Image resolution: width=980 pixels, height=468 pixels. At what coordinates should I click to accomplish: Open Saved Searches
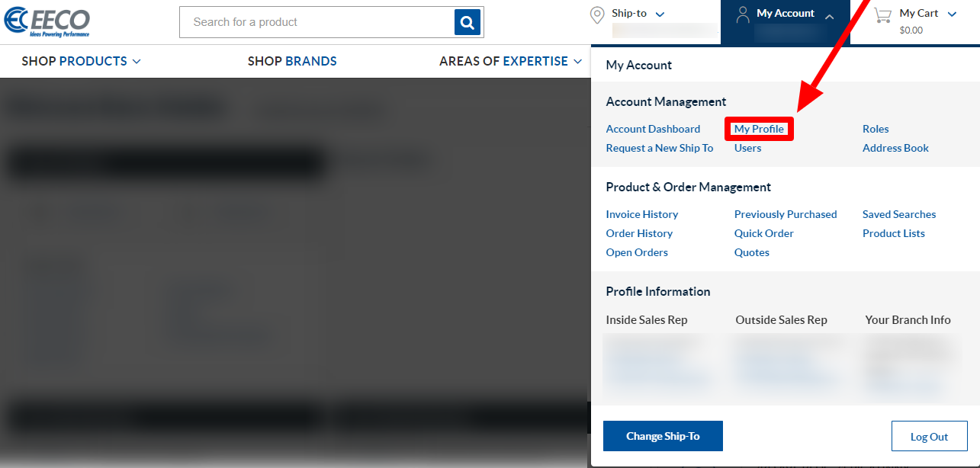pyautogui.click(x=899, y=214)
